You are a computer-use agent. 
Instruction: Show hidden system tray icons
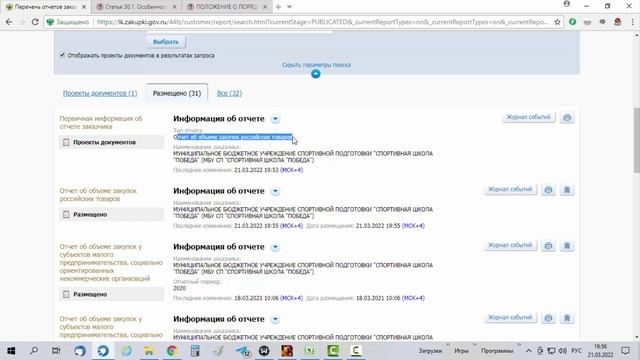[x=528, y=351]
